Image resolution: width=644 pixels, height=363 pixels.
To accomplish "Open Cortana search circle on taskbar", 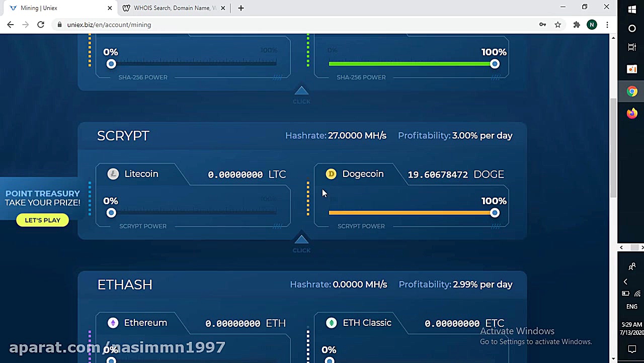I will coord(632,29).
